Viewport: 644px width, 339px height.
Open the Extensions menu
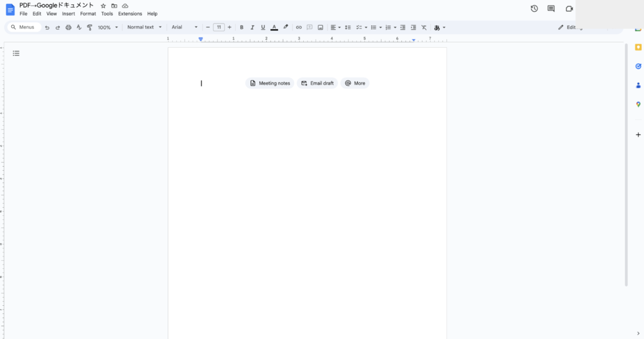[130, 13]
